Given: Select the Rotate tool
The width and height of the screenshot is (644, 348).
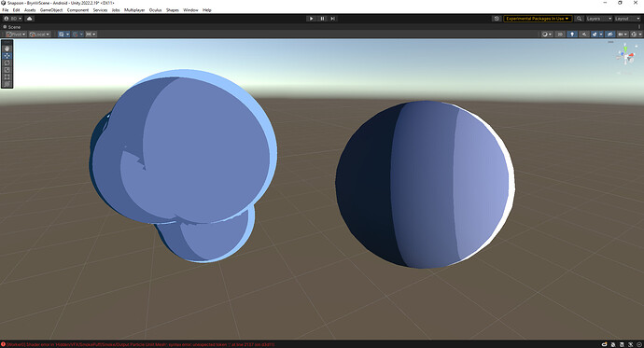Looking at the screenshot, I should pos(7,63).
